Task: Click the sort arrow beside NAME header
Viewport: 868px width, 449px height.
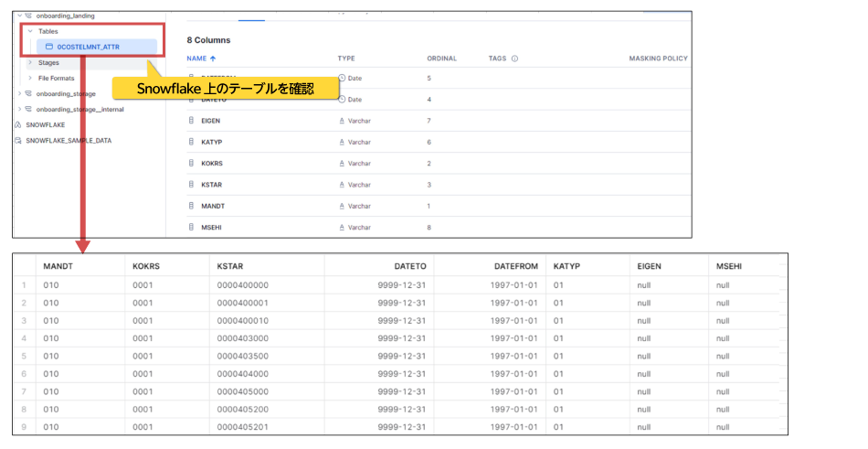Action: [x=214, y=59]
